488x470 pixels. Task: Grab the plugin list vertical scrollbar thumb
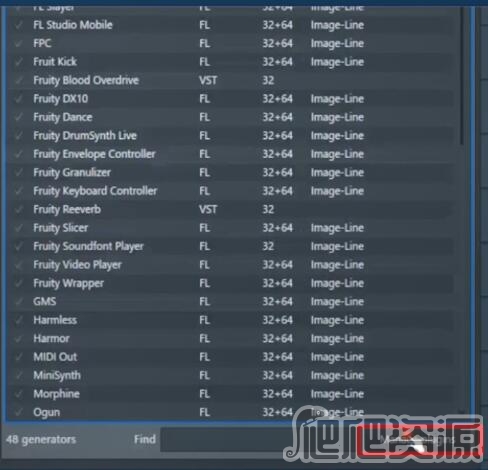462,75
